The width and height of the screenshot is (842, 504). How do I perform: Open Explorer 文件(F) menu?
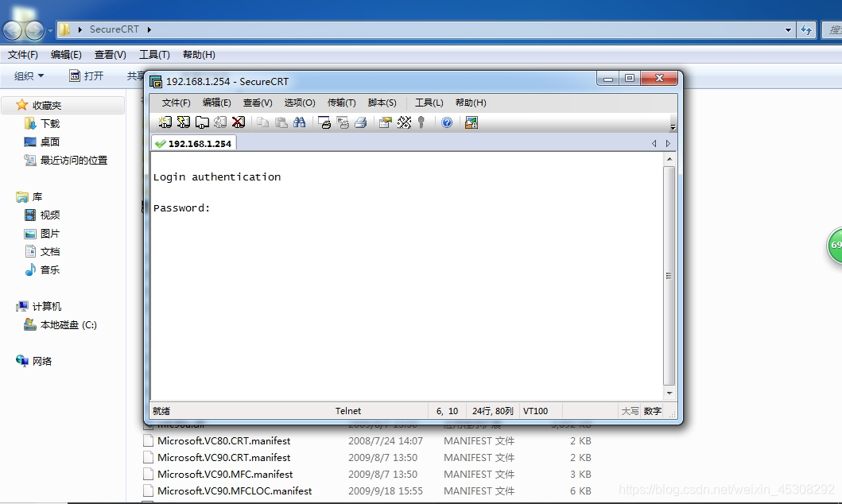(x=22, y=55)
